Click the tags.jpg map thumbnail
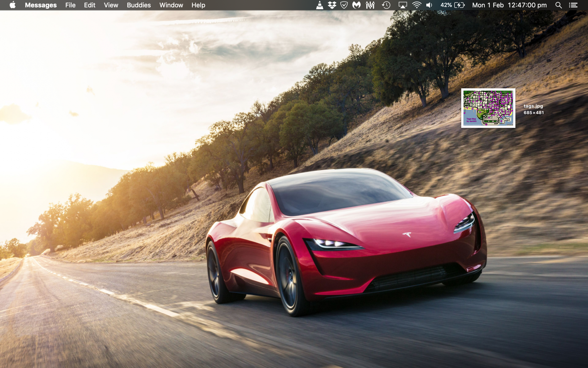This screenshot has width=588, height=368. pyautogui.click(x=488, y=108)
